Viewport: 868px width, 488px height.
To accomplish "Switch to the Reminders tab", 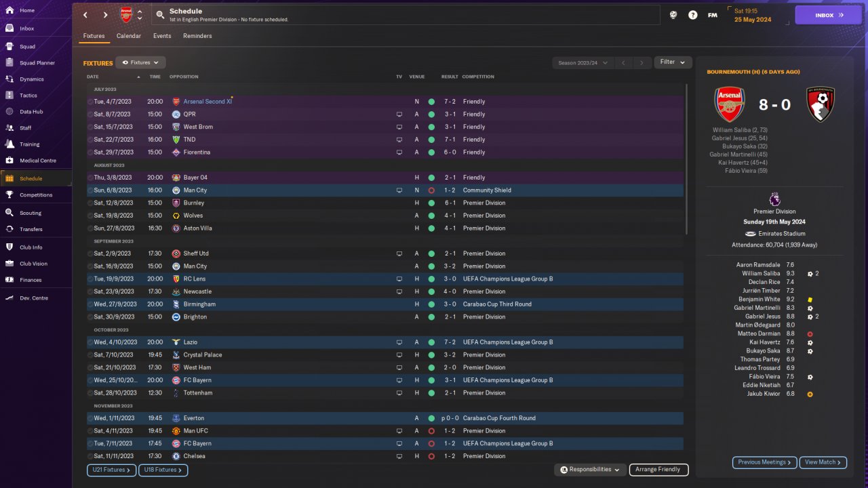I will [197, 36].
